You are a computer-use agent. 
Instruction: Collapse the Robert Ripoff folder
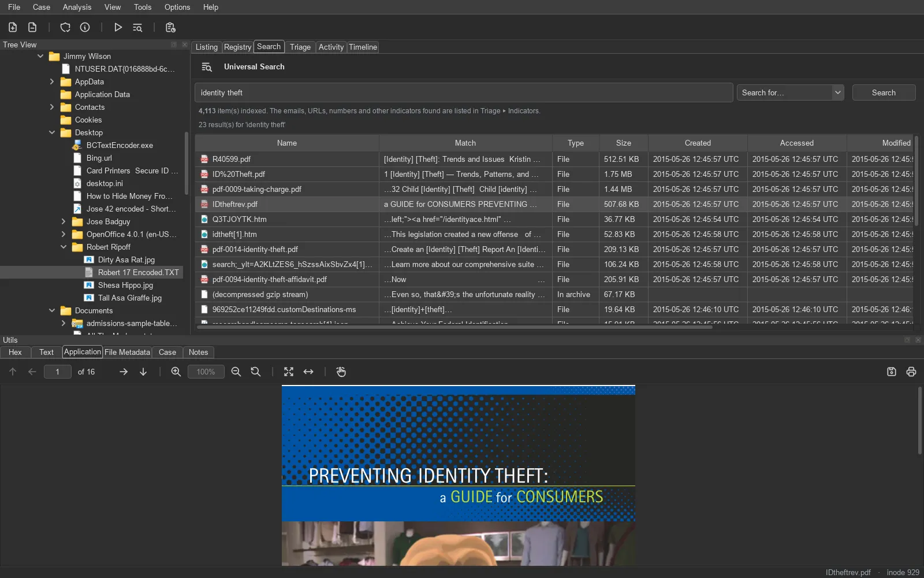(64, 247)
